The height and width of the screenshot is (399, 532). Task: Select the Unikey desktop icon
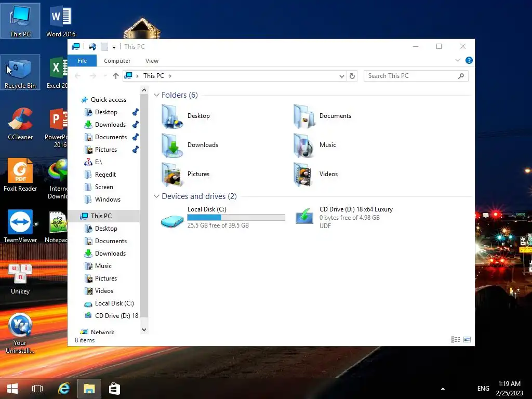tap(20, 278)
